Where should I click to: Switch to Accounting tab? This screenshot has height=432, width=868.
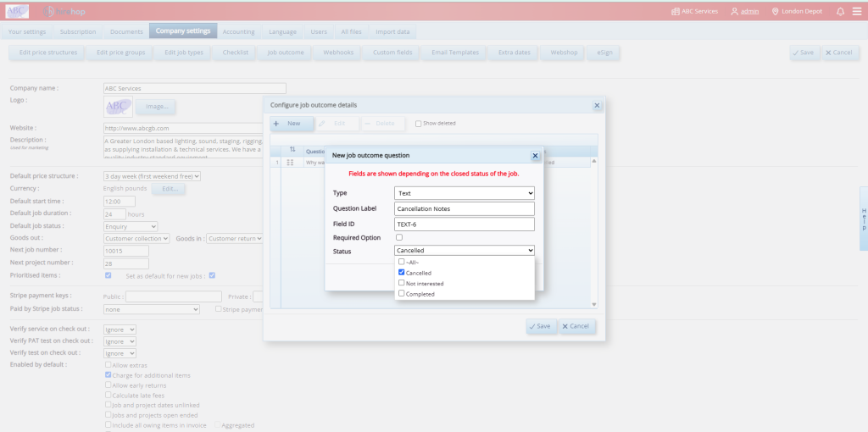[x=238, y=31]
